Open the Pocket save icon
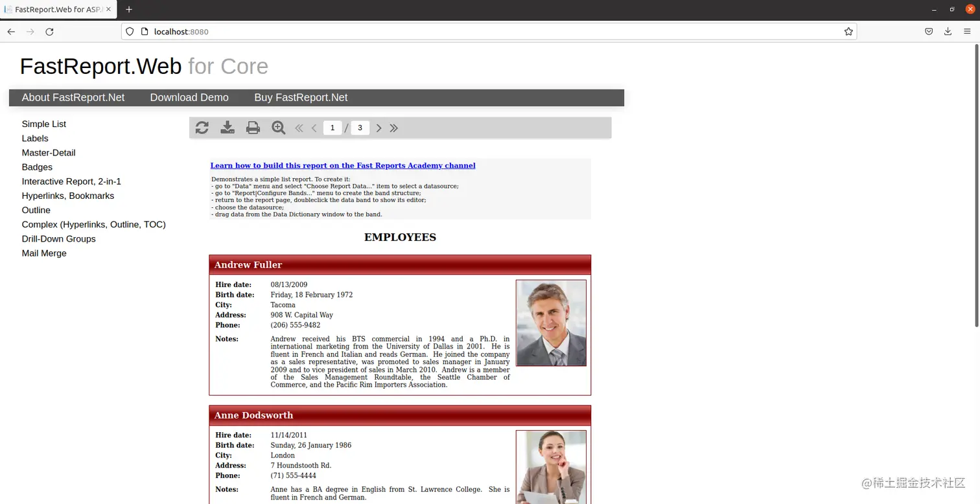 click(x=929, y=31)
